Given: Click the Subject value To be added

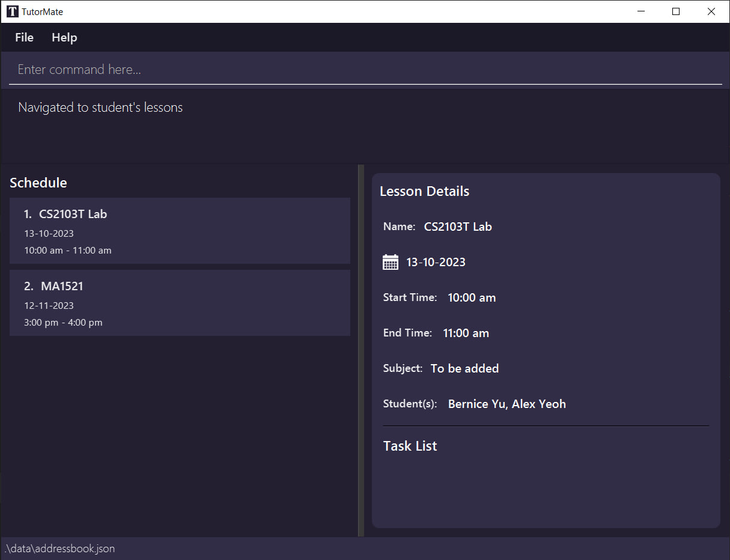Looking at the screenshot, I should 464,368.
